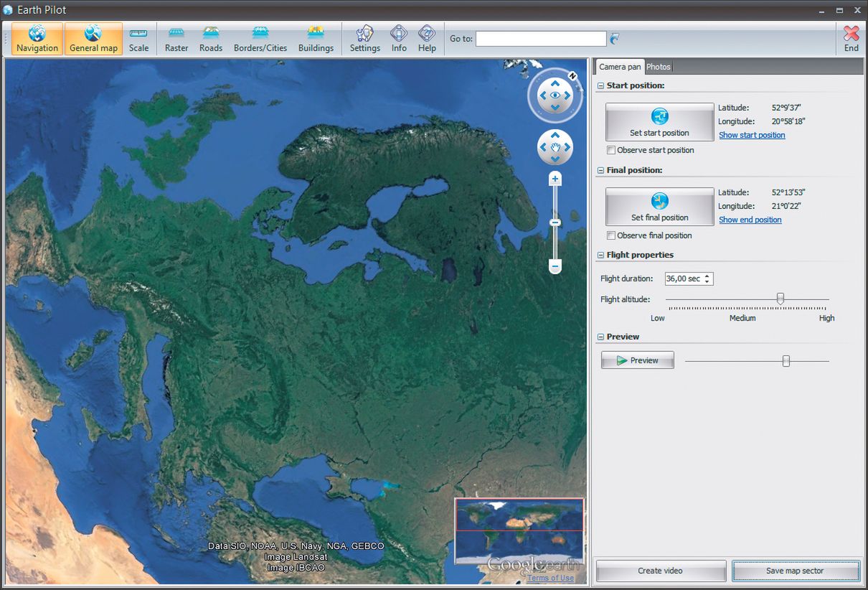Open the Show start position link
Viewport: 868px width, 590px height.
coord(752,135)
